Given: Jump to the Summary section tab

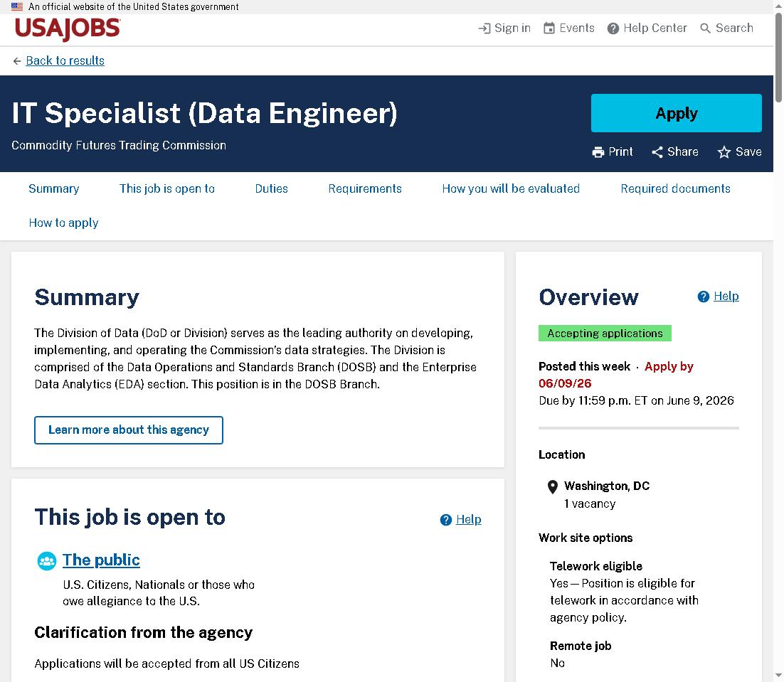Looking at the screenshot, I should pos(53,189).
